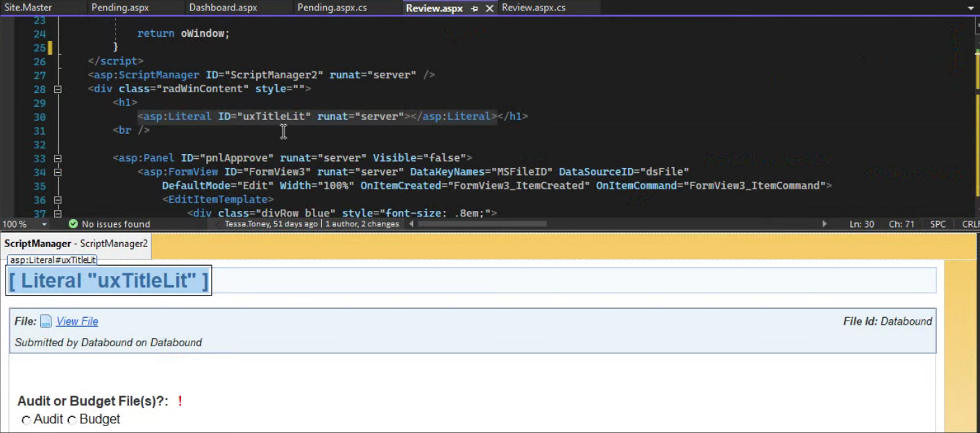Click the red exclamation validator mark
Viewport: 980px width, 433px height.
click(x=180, y=401)
